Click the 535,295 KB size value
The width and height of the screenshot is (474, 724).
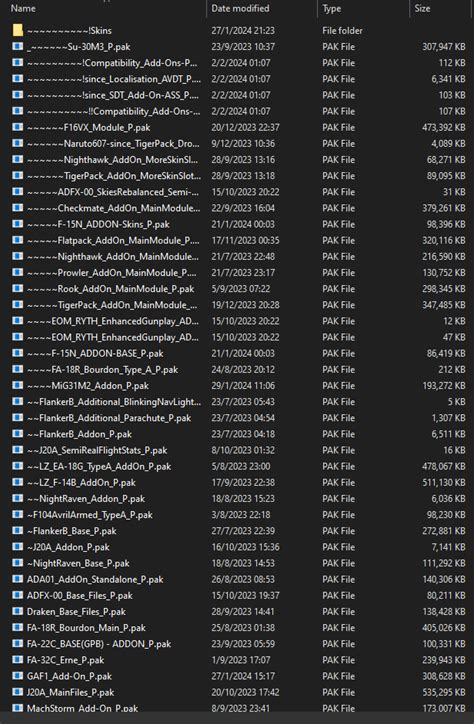444,692
